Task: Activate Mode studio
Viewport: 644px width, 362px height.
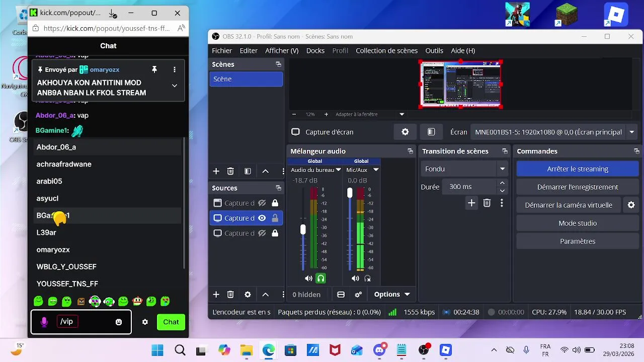Action: [x=578, y=223]
